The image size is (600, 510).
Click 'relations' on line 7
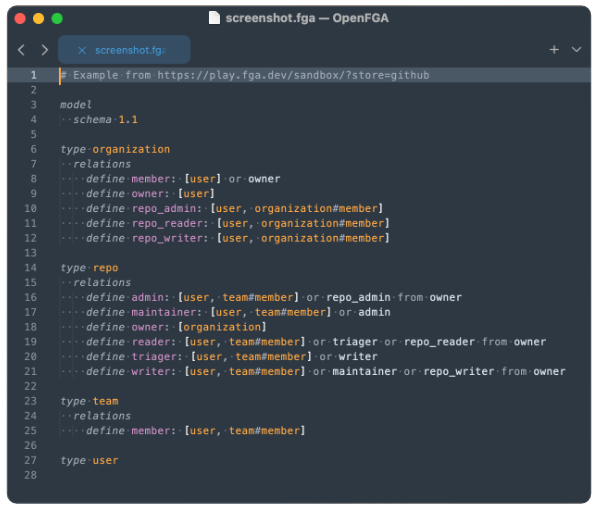point(102,164)
